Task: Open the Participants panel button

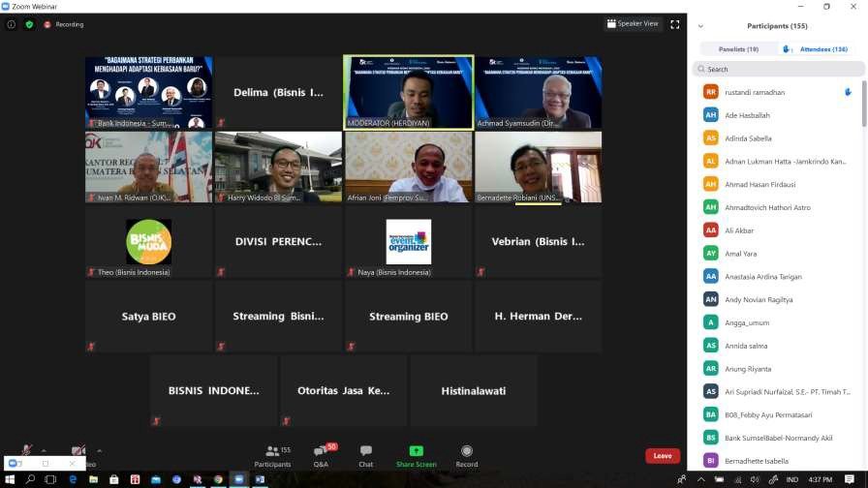Action: [272, 455]
